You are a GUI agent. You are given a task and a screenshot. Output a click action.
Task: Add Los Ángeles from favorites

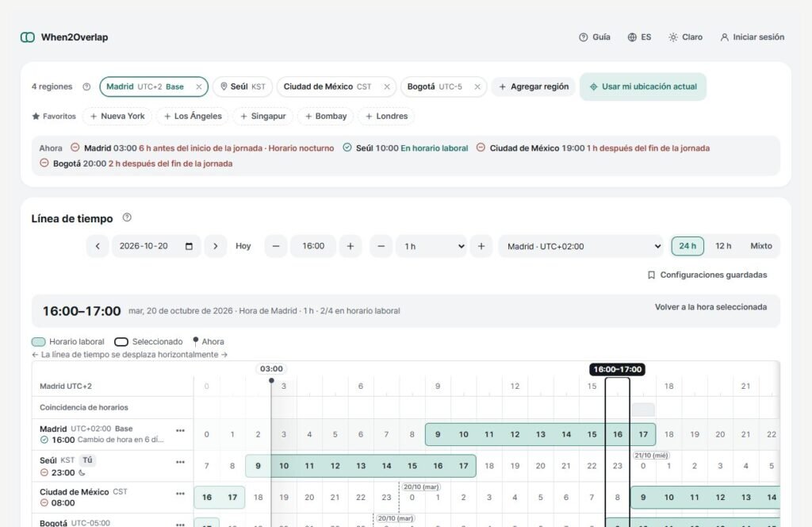[x=193, y=116]
